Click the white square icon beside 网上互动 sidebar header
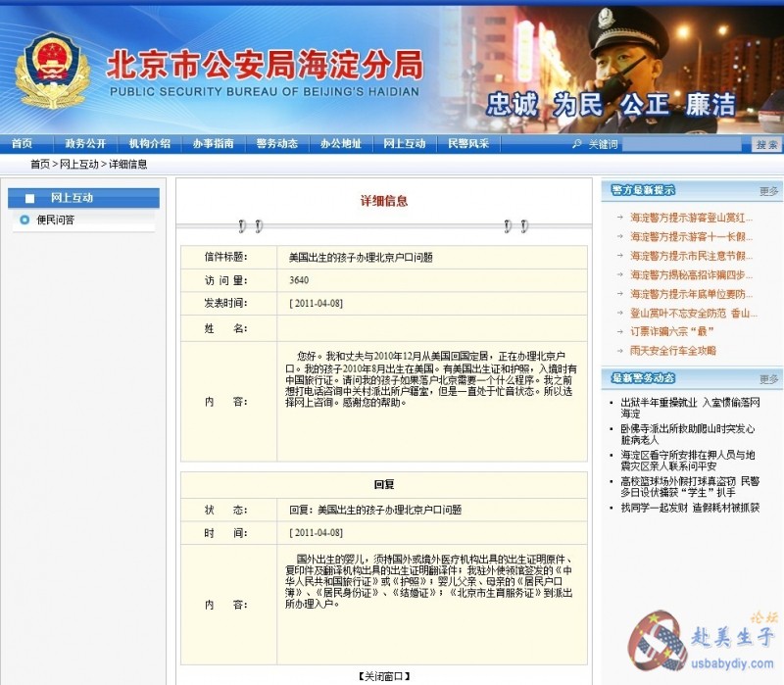This screenshot has width=784, height=685. (x=29, y=198)
